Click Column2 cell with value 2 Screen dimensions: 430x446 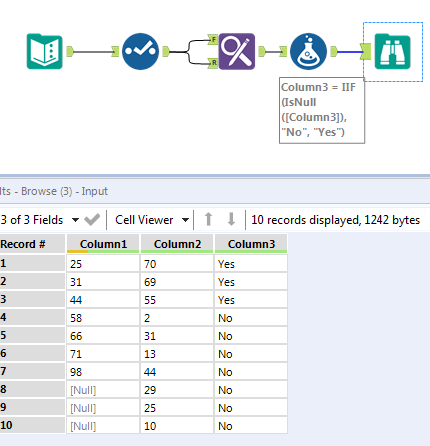tap(177, 318)
